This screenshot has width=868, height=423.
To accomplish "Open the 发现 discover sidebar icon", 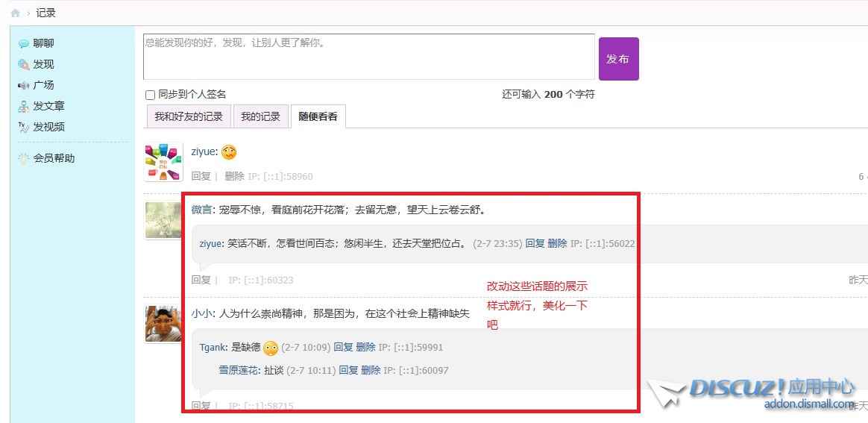I will click(x=24, y=65).
